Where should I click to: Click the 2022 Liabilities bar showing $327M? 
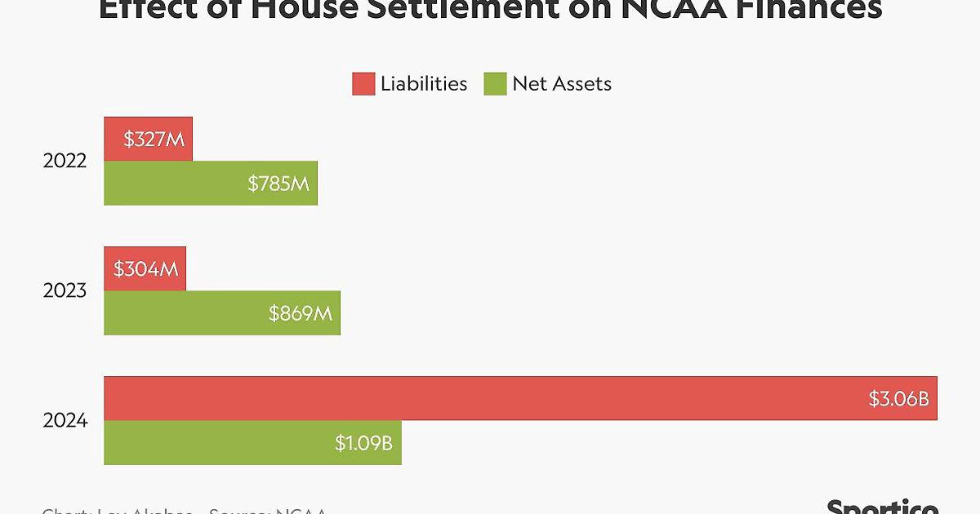pos(148,139)
